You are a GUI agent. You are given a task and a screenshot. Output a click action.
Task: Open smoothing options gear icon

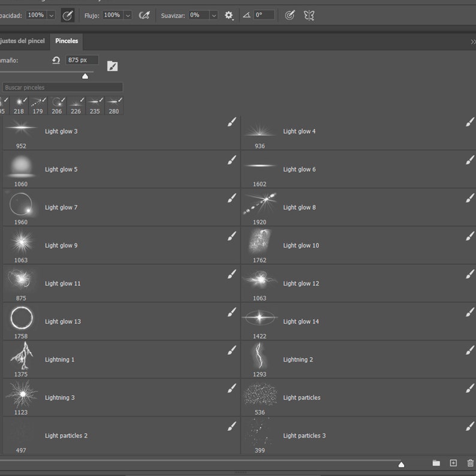[x=228, y=15]
